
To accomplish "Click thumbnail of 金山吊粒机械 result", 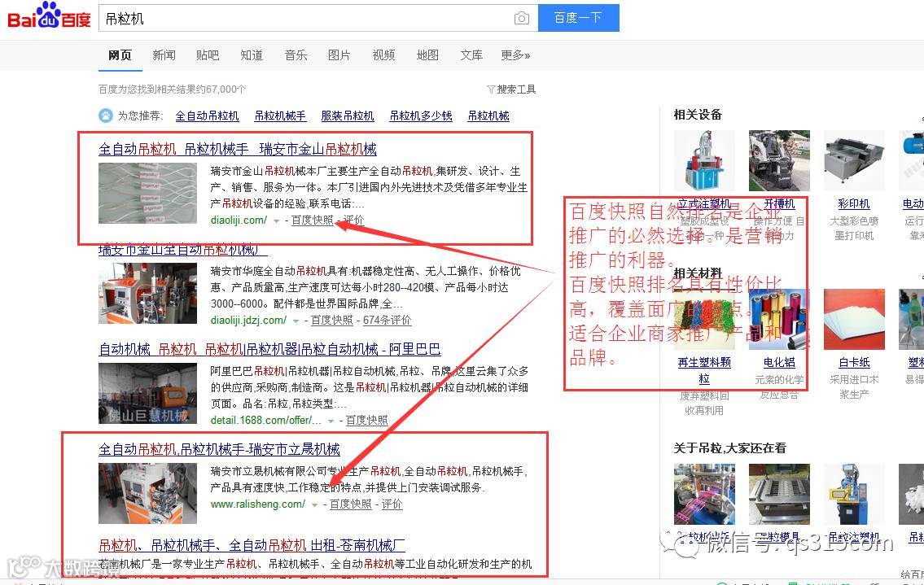I will pyautogui.click(x=147, y=193).
